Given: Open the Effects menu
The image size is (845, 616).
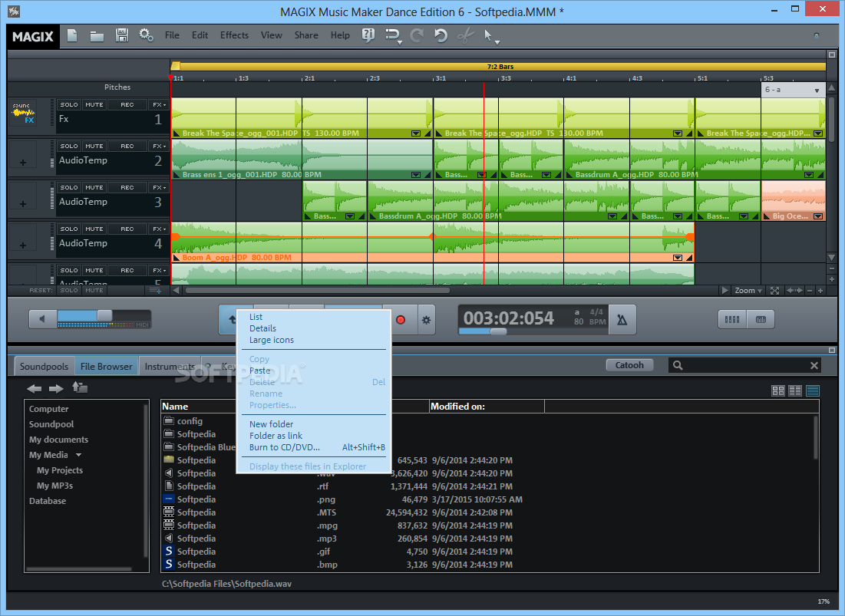Looking at the screenshot, I should (x=234, y=35).
